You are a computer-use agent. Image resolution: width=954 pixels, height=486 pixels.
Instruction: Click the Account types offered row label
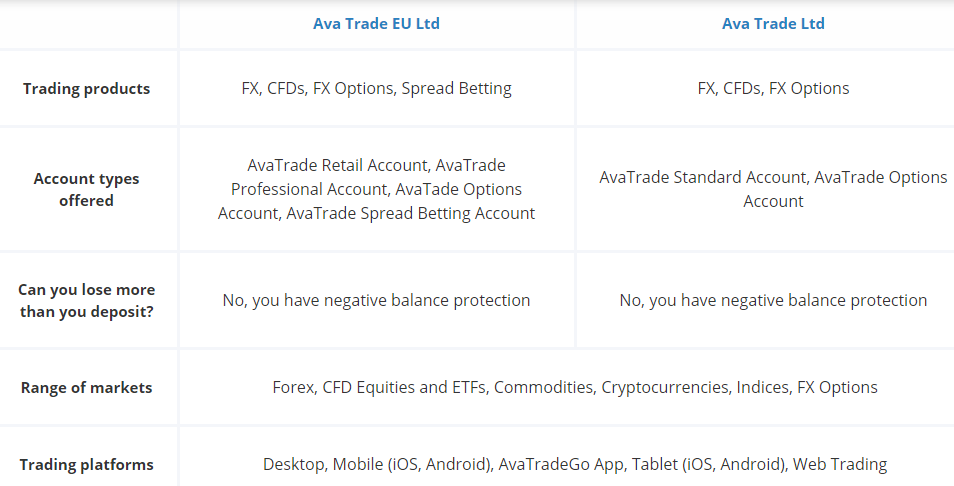[x=86, y=189]
